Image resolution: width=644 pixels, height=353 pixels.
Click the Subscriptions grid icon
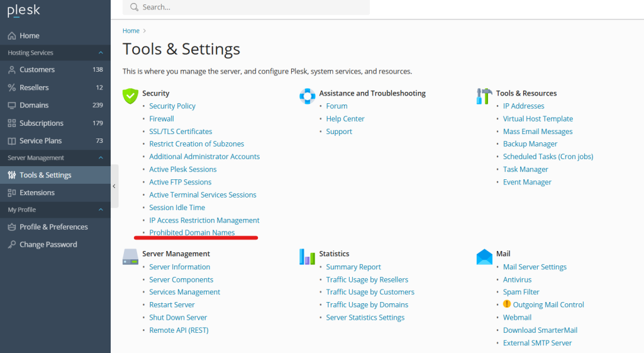[12, 123]
